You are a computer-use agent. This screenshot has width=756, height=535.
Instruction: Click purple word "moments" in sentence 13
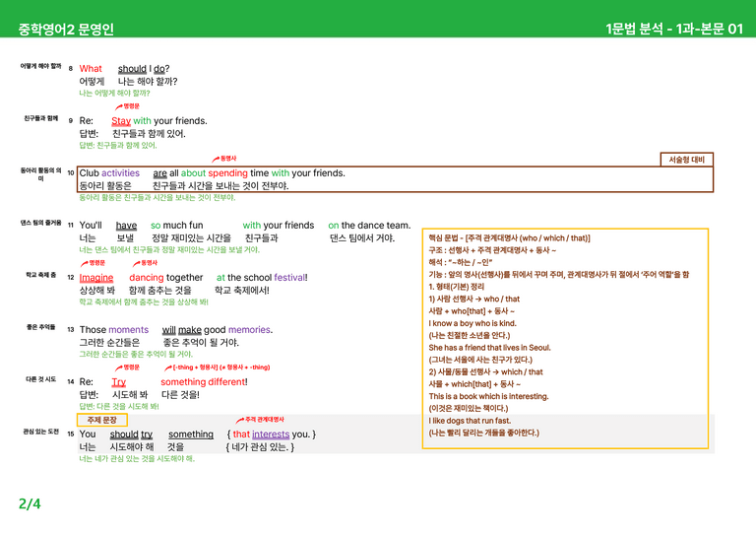[x=129, y=329]
